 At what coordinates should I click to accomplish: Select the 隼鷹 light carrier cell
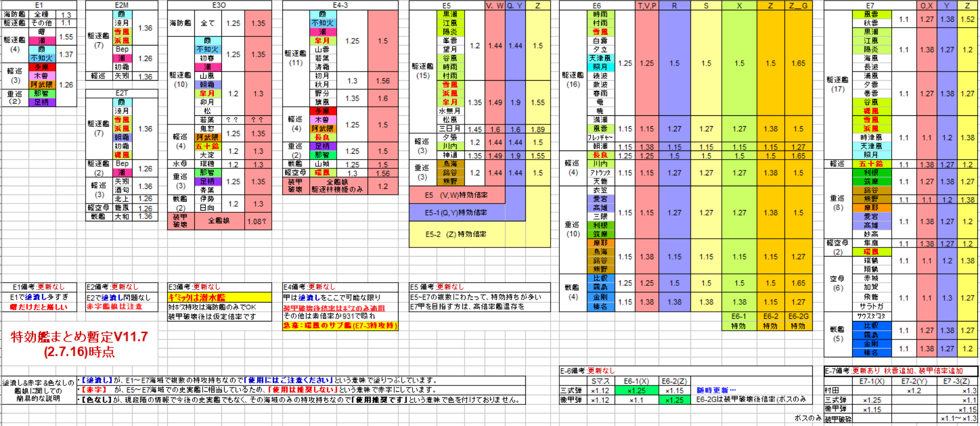coord(871,243)
